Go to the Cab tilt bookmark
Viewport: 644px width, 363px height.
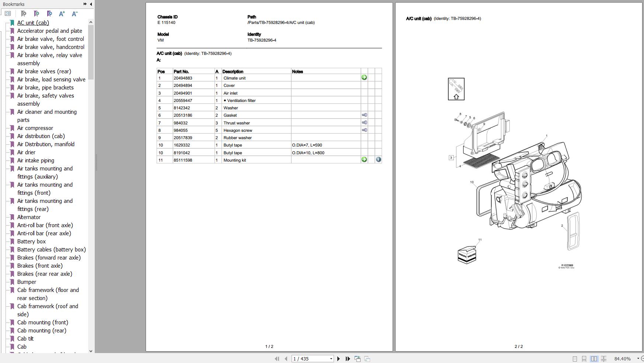click(x=25, y=339)
